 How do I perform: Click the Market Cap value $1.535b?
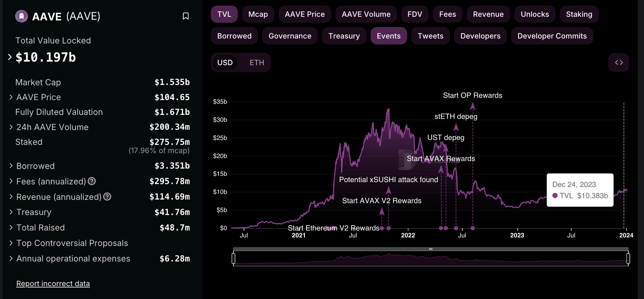[x=172, y=82]
